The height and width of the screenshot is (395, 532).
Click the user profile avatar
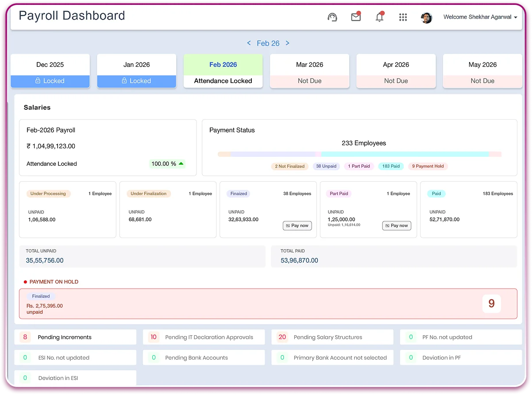point(427,17)
